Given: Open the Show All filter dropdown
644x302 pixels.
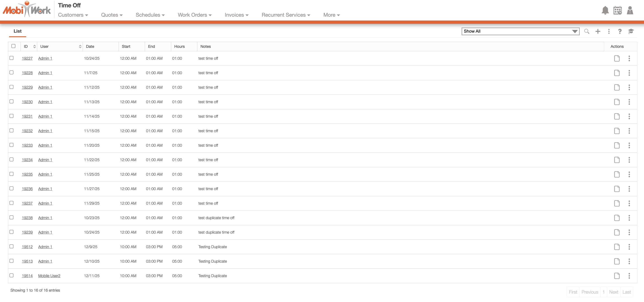Looking at the screenshot, I should pyautogui.click(x=520, y=31).
